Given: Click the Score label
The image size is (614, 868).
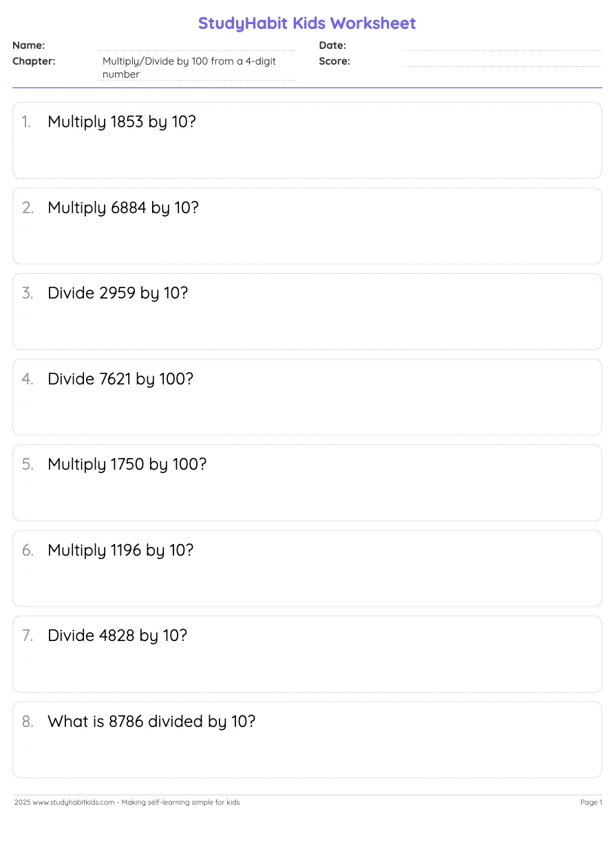Looking at the screenshot, I should [x=335, y=61].
